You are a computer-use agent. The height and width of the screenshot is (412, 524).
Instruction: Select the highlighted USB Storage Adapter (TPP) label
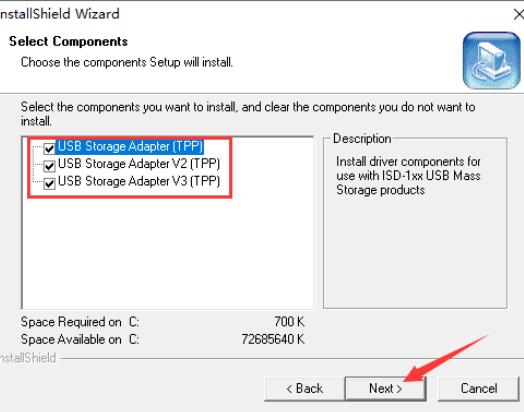coord(130,147)
